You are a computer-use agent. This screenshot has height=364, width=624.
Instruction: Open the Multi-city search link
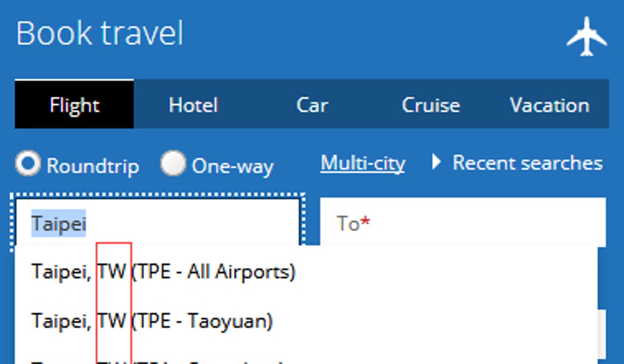(x=363, y=164)
